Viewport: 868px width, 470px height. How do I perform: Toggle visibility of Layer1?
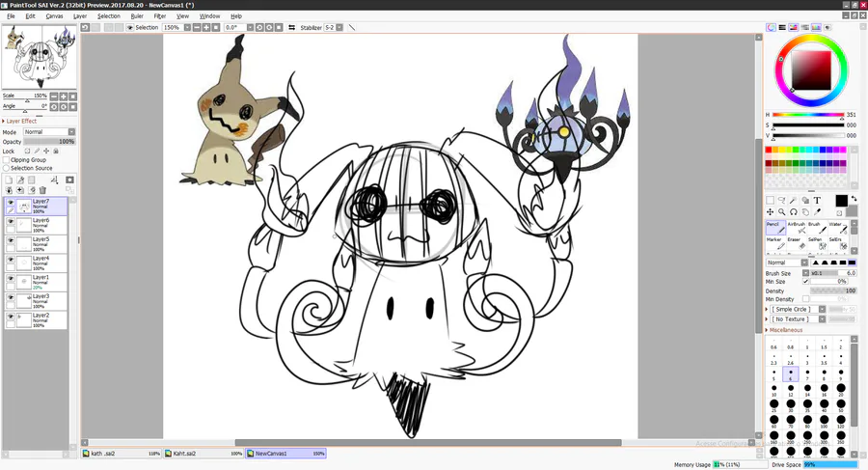pyautogui.click(x=11, y=279)
